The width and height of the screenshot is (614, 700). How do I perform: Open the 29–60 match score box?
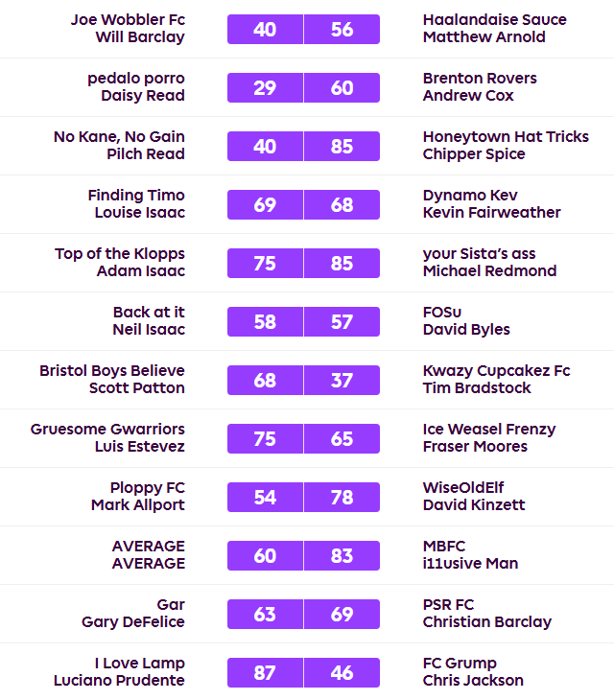click(x=303, y=88)
